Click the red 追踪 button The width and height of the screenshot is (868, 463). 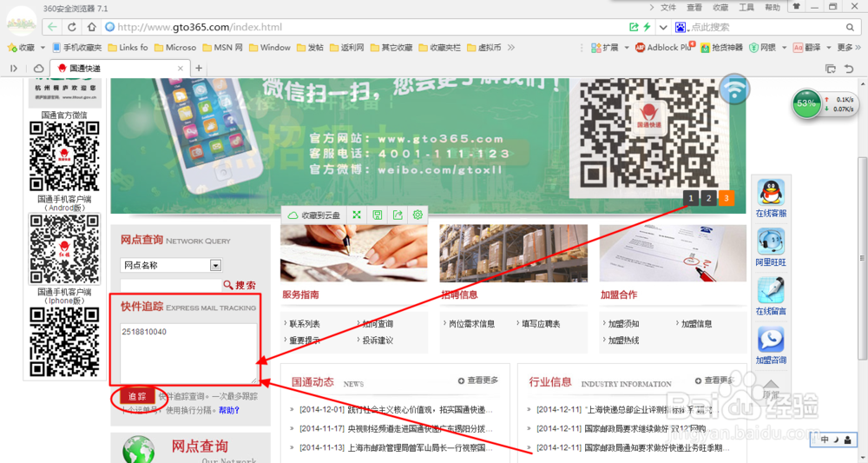coord(137,396)
